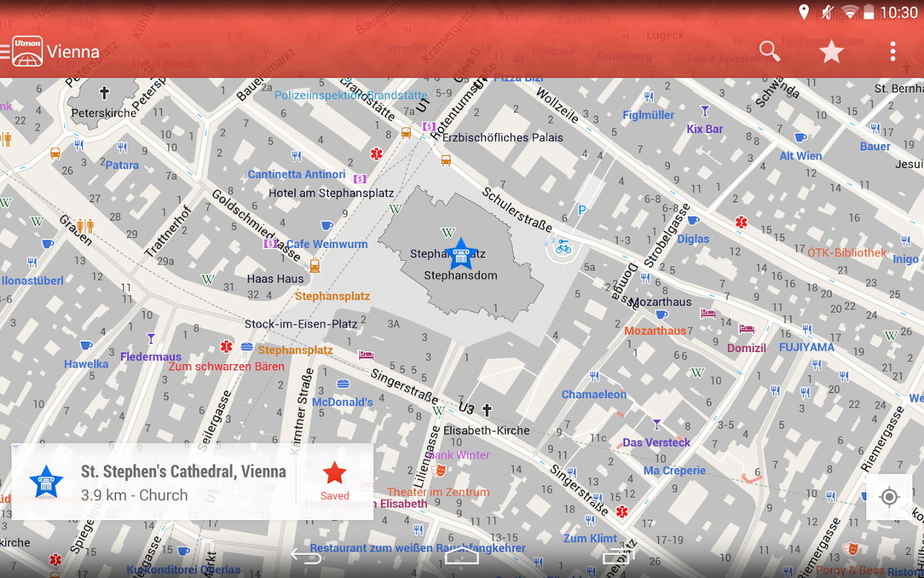
Task: Select the tram stop icon near Cafe Weinwurm
Action: [x=314, y=265]
